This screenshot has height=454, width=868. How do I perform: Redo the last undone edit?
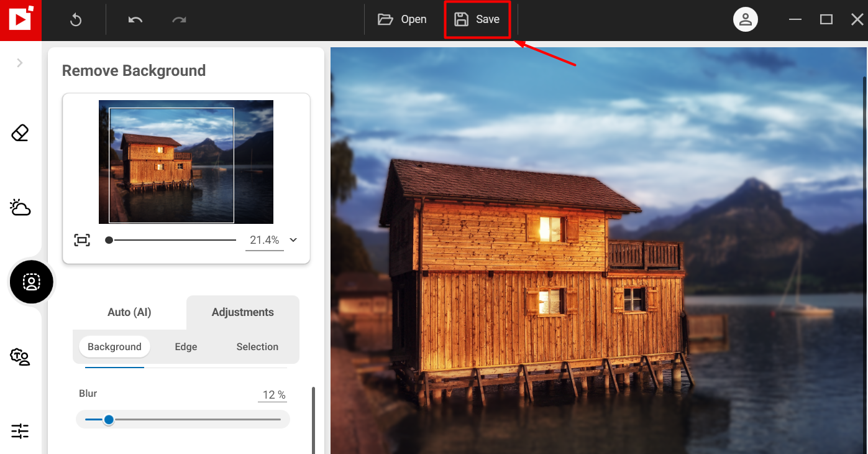coord(179,20)
